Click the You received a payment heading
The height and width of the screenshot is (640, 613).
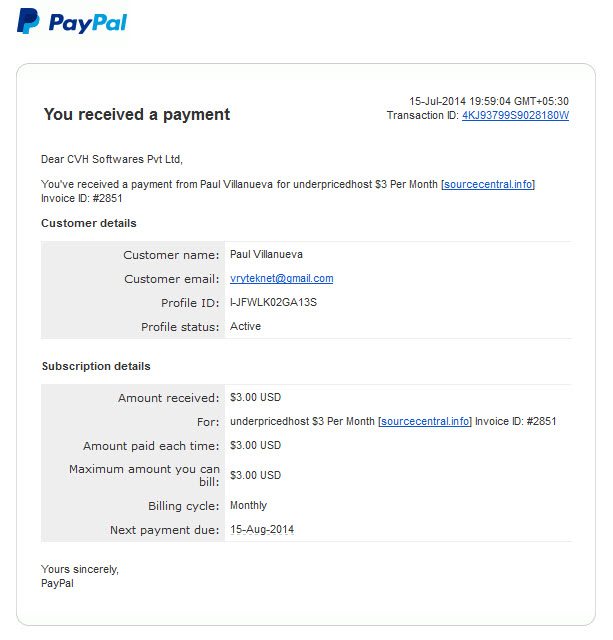(137, 115)
